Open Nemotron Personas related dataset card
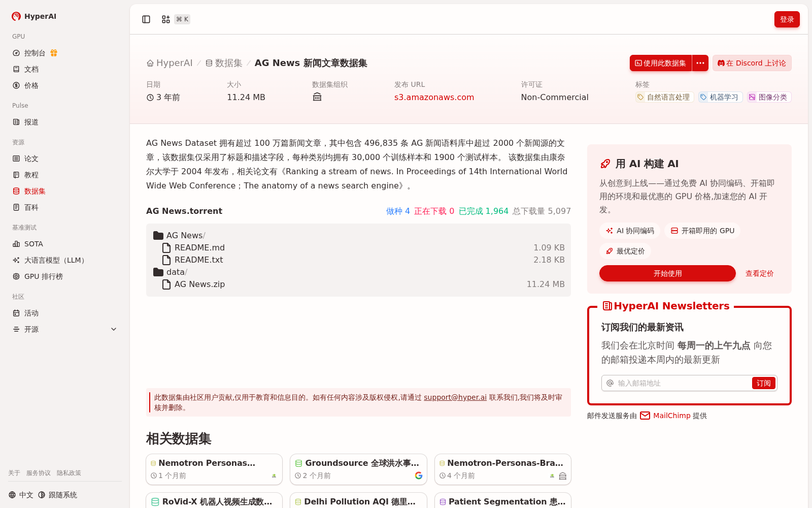The height and width of the screenshot is (508, 812). [214, 469]
